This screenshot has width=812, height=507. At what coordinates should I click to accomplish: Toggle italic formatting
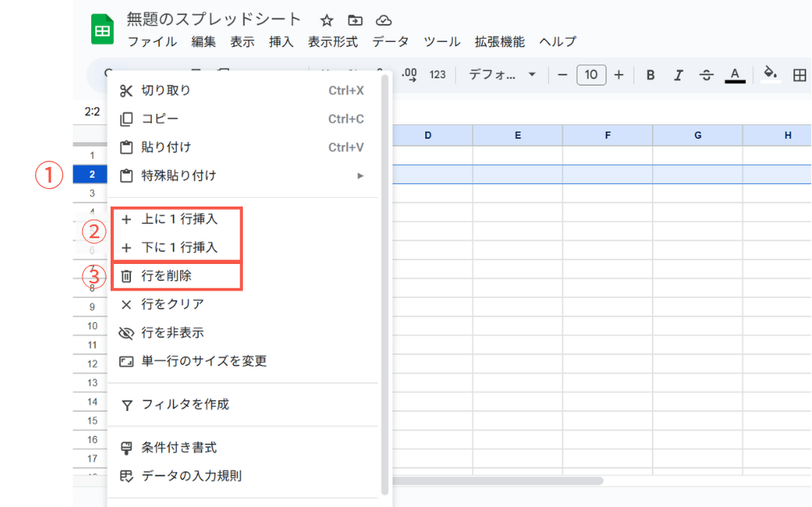678,75
